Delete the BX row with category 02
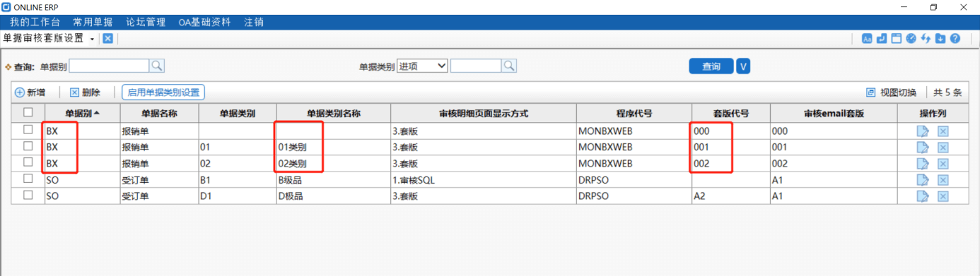 943,164
